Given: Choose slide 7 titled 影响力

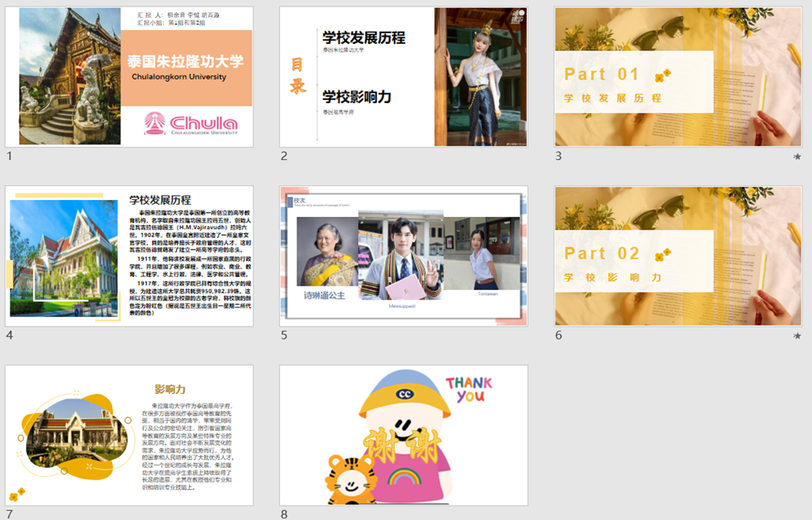Looking at the screenshot, I should coord(129,435).
